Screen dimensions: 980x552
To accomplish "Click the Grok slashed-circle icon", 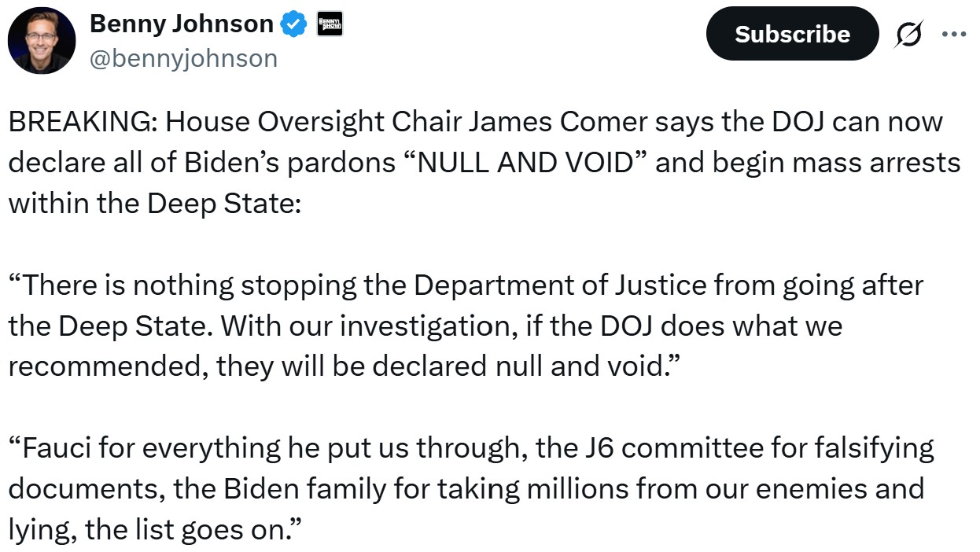I will click(x=910, y=34).
